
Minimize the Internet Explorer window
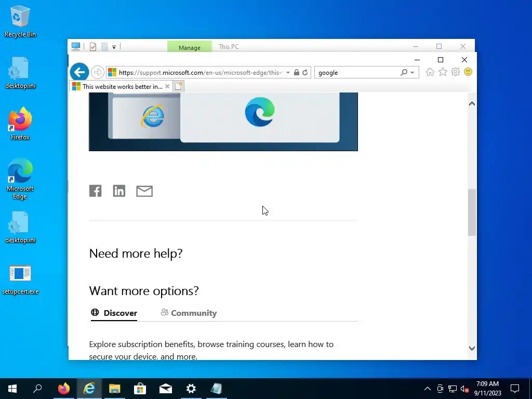[x=417, y=60]
